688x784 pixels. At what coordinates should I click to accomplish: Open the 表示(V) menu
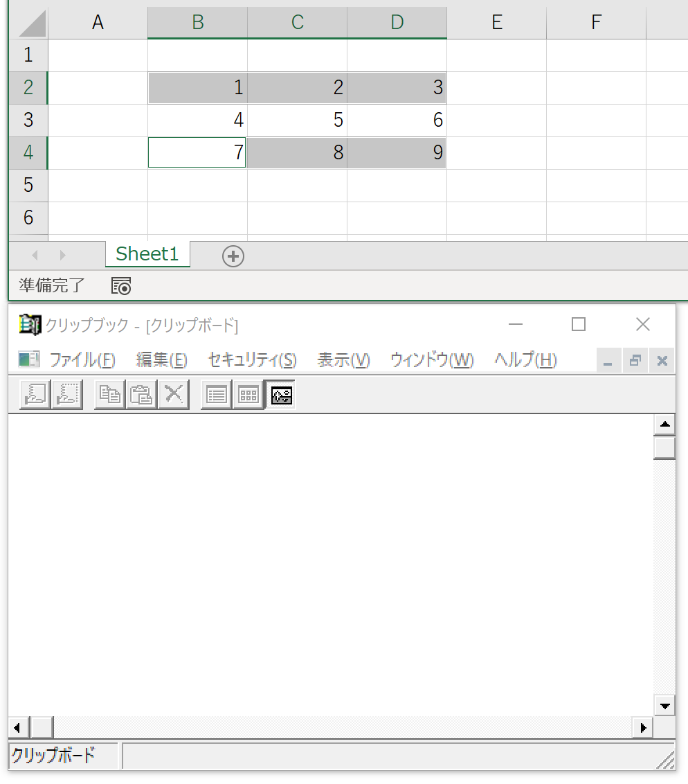tap(344, 360)
